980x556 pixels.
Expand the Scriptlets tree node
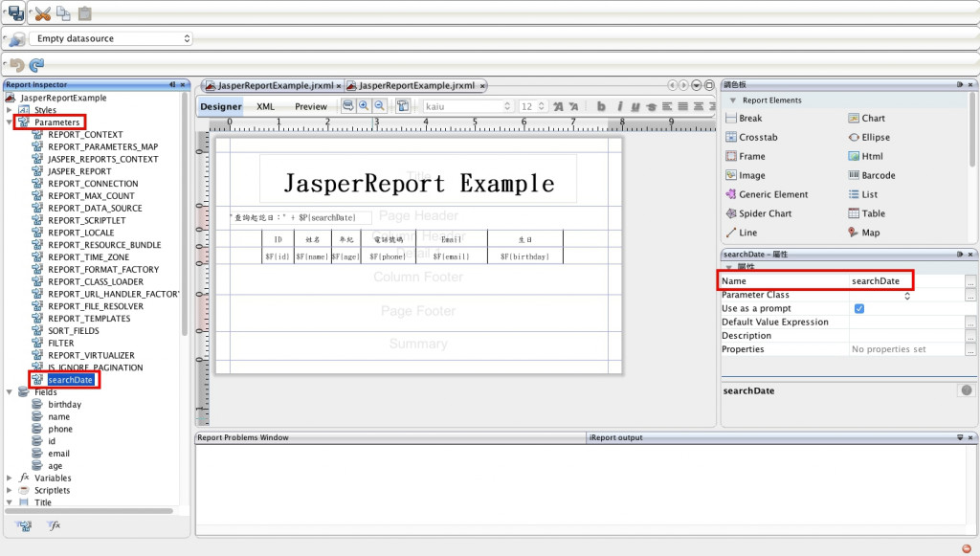pos(10,490)
